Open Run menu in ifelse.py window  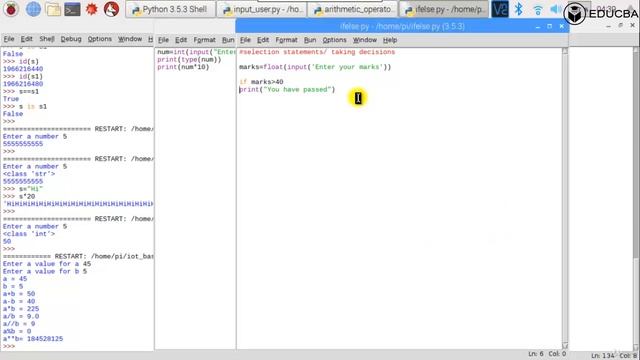[310, 40]
